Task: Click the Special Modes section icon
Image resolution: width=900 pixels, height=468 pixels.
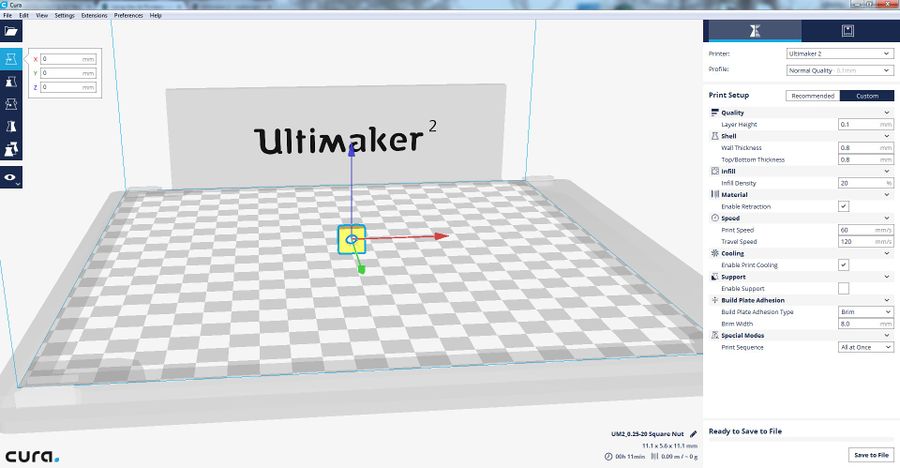Action: point(715,335)
